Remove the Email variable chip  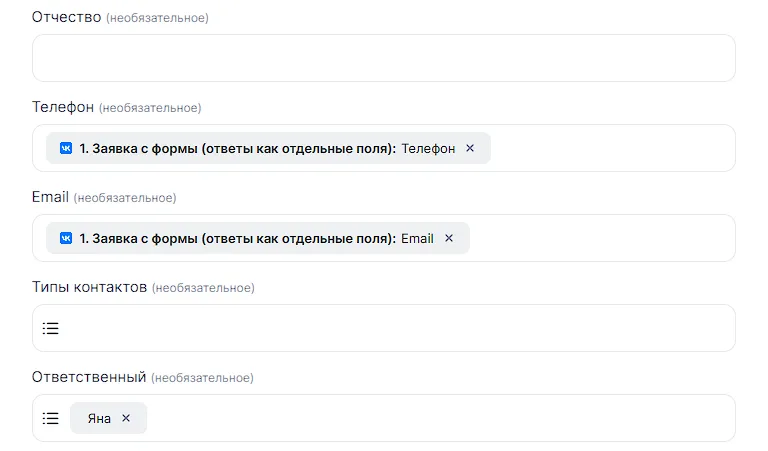point(448,238)
